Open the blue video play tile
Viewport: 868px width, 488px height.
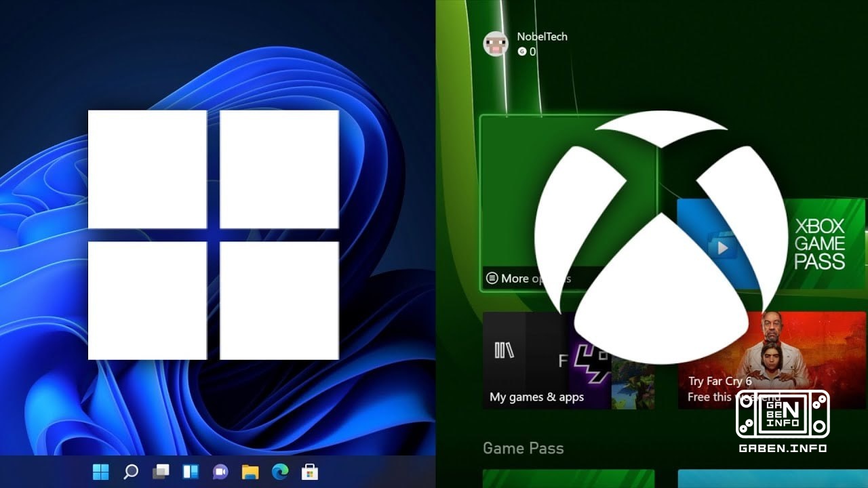722,245
